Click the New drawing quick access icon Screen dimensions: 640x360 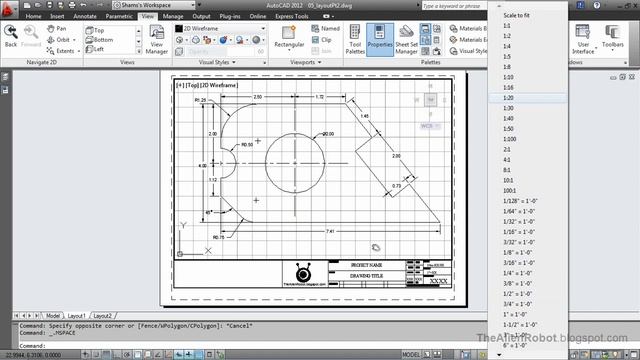(x=27, y=5)
